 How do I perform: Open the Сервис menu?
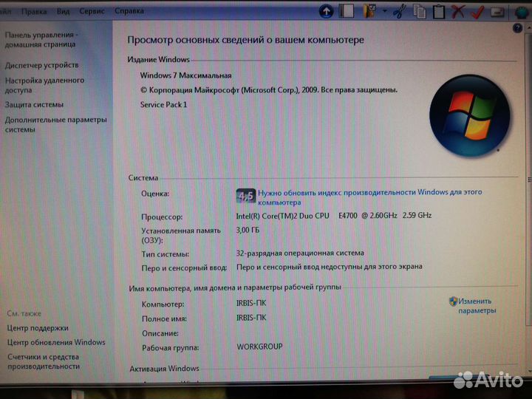(92, 11)
